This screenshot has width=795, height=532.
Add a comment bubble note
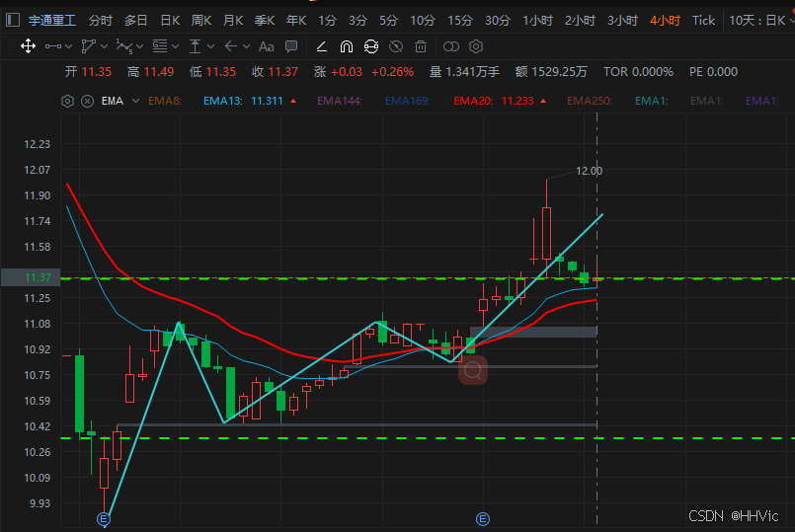(x=291, y=46)
